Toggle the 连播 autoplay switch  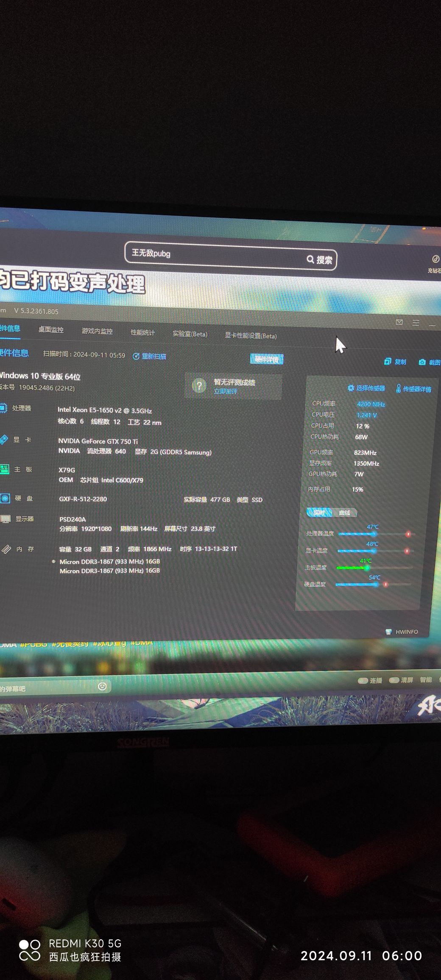coord(363,680)
